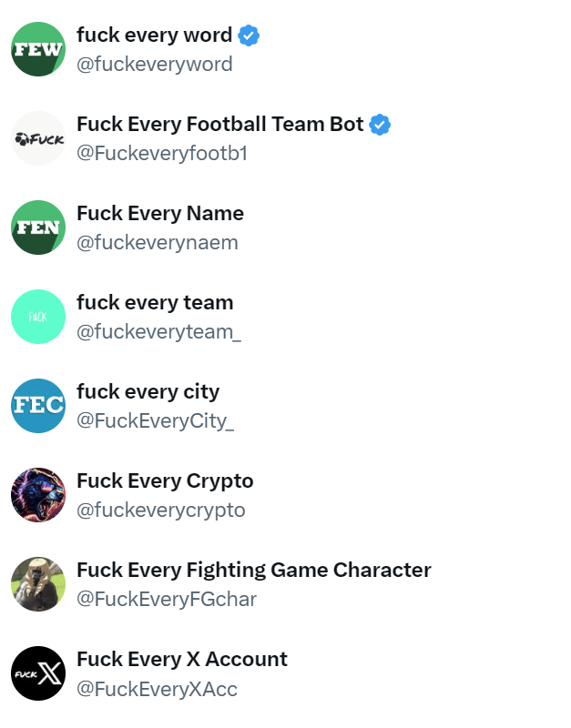Click the mint fuck every team avatar
This screenshot has width=571, height=728.
pyautogui.click(x=38, y=317)
